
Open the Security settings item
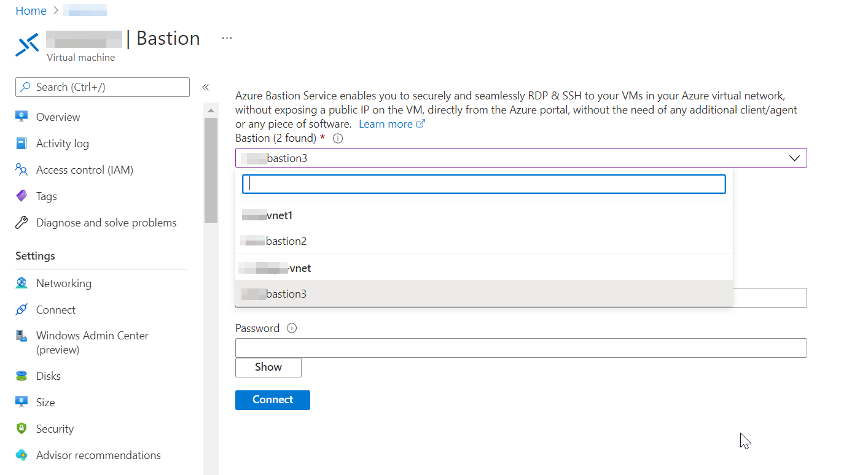pos(55,429)
